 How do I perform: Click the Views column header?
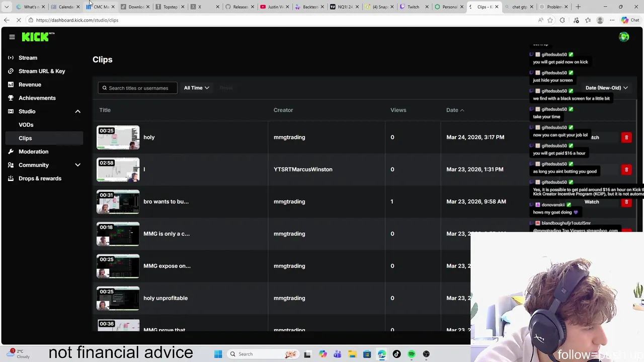(x=398, y=110)
